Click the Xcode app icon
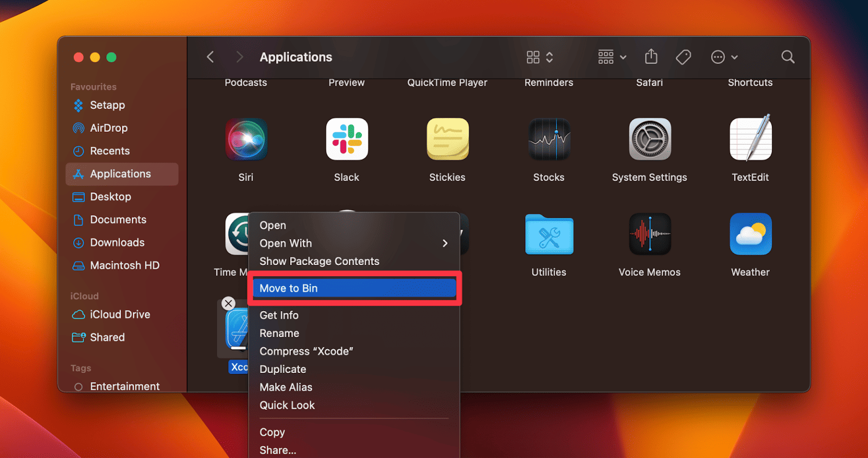 (x=235, y=330)
